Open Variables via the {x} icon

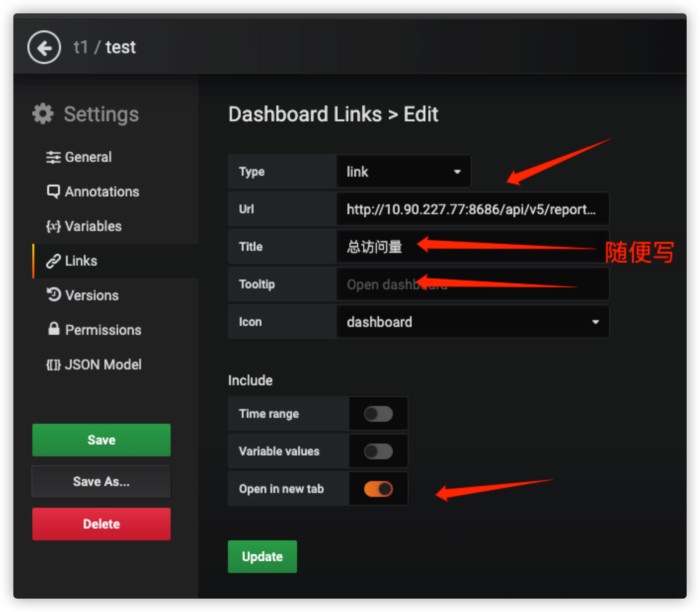coord(54,226)
